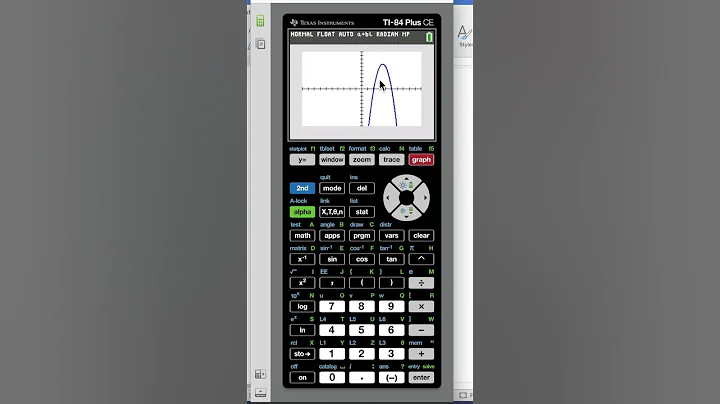Click the number 9 key
720x404 pixels.
(392, 306)
